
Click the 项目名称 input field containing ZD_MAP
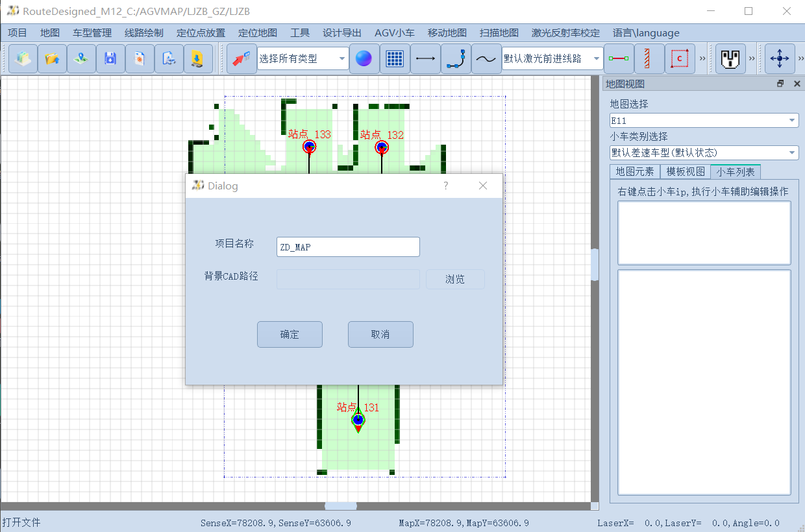(347, 247)
